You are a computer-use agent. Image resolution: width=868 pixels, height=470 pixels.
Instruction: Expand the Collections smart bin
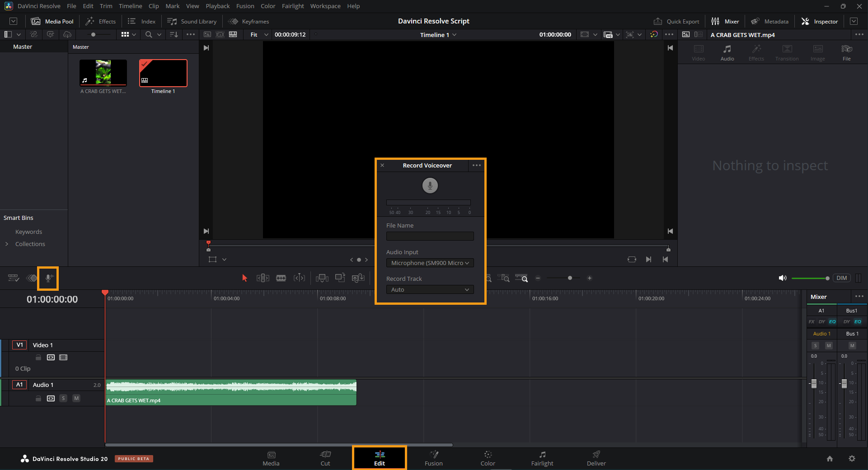pos(7,244)
